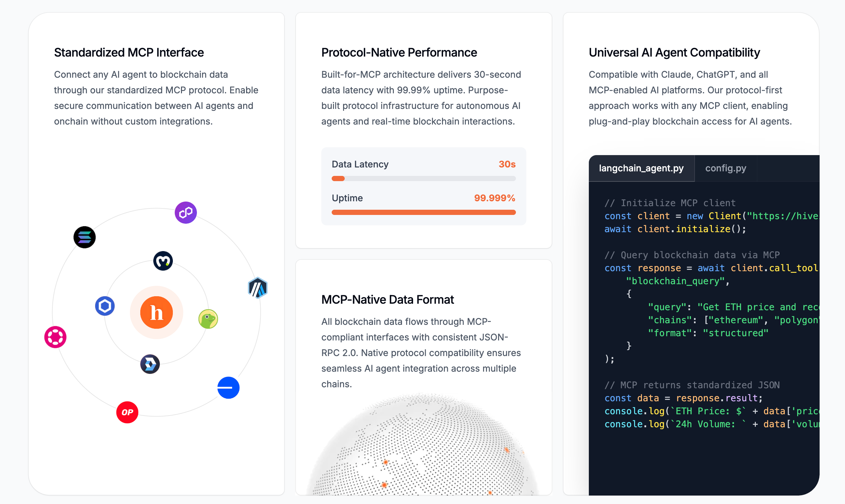Screen dimensions: 845x504
Task: Click the Universal AI Agent Compatibility heading
Action: [x=674, y=53]
